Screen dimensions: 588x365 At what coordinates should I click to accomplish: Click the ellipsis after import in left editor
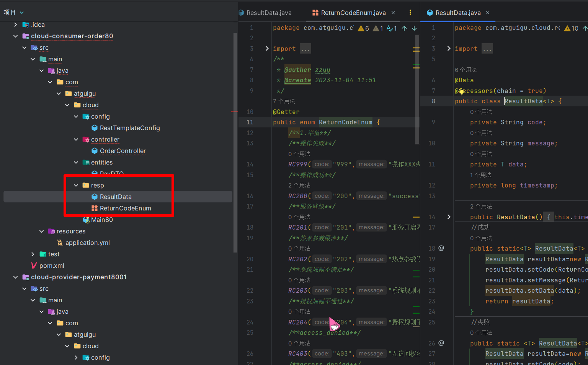[305, 49]
